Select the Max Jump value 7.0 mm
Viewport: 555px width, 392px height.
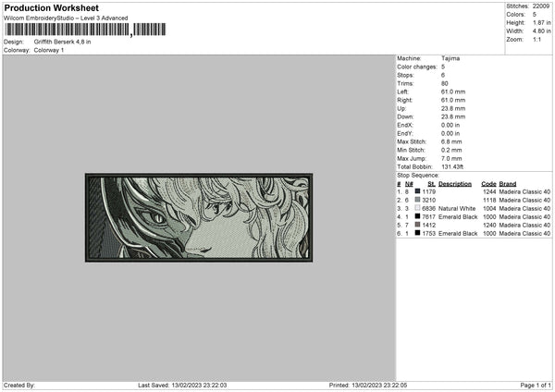click(x=451, y=158)
